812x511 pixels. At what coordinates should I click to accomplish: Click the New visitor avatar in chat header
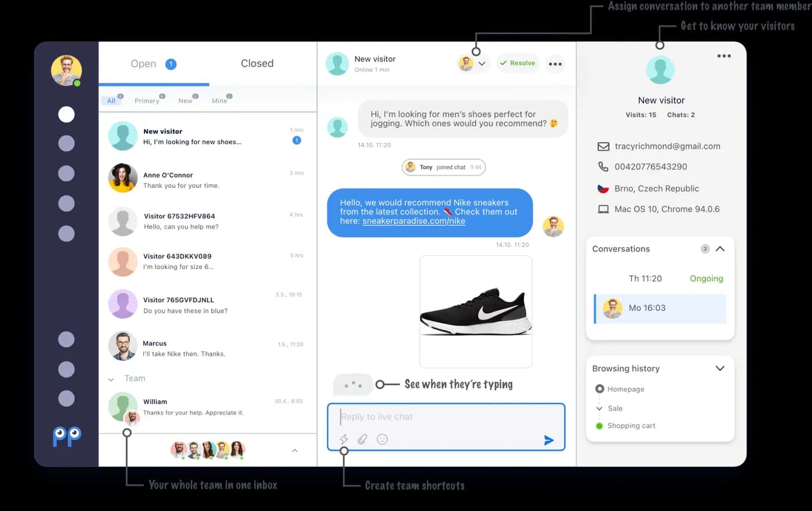(x=337, y=64)
